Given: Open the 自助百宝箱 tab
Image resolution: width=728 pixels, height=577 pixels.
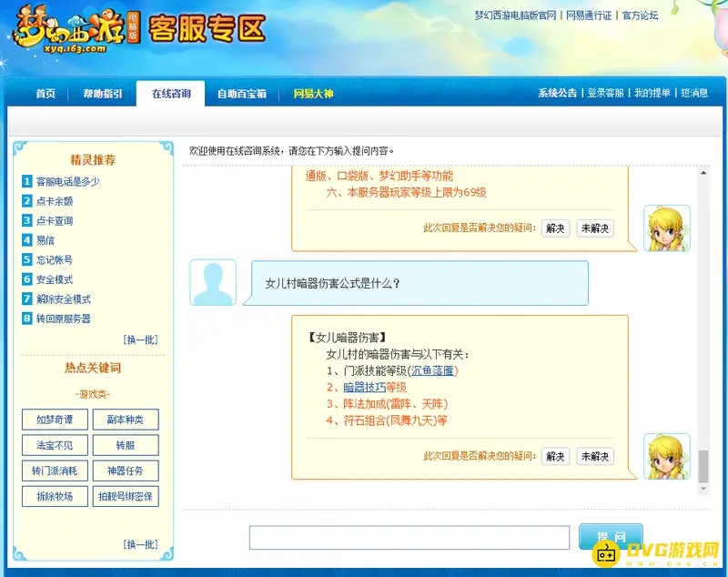Looking at the screenshot, I should (x=242, y=94).
